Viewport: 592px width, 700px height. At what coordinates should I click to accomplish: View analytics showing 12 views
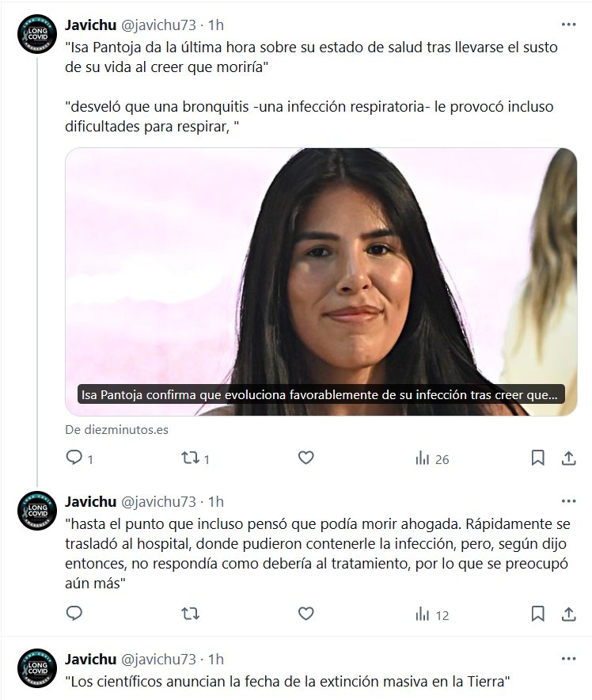tap(432, 614)
